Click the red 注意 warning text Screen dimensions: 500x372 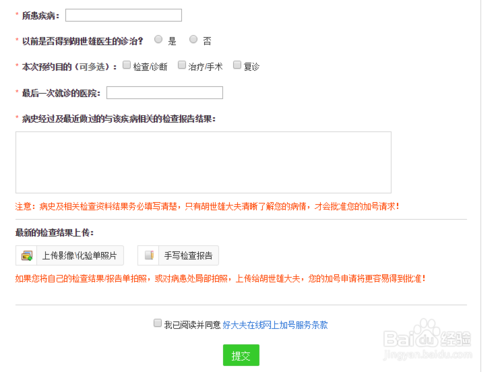point(207,207)
